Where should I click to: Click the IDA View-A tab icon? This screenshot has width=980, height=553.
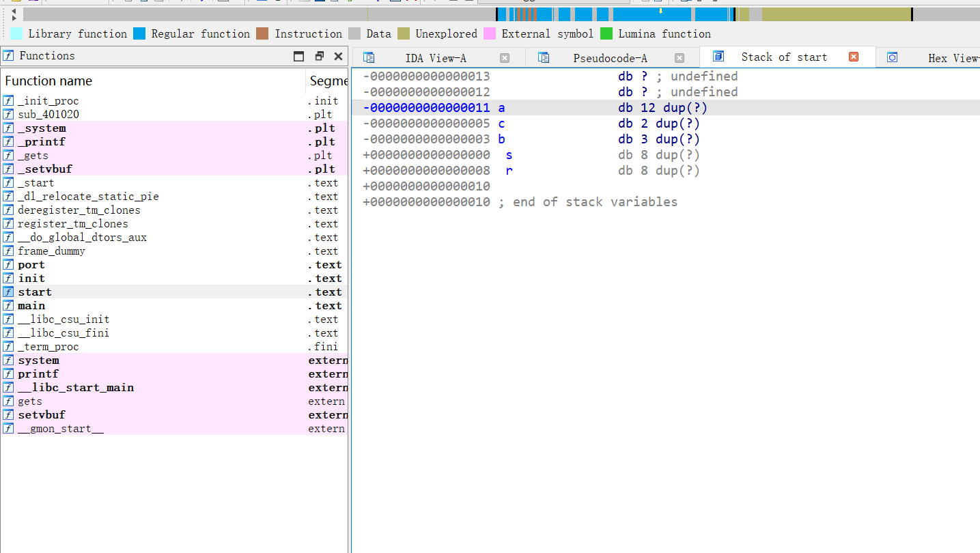(369, 58)
